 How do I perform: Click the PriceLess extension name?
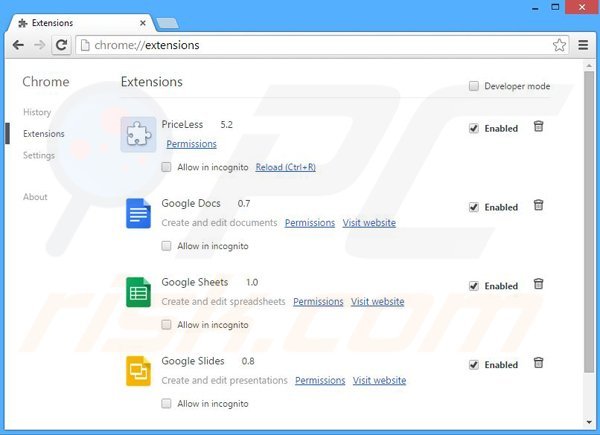[182, 124]
